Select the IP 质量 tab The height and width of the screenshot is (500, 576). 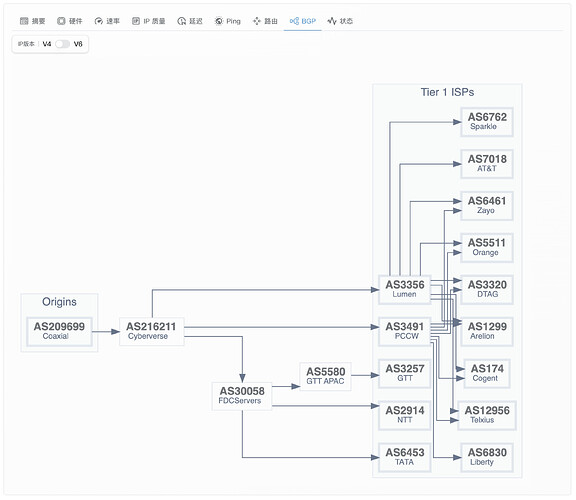tap(148, 21)
